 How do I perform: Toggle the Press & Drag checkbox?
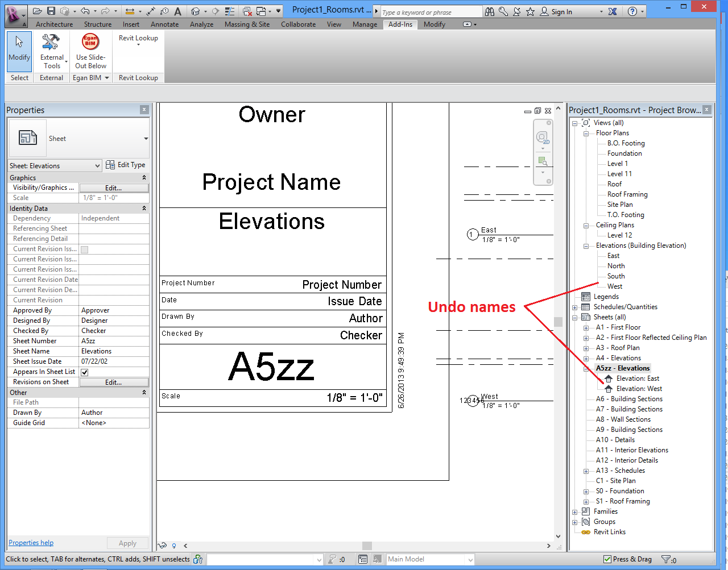[607, 559]
